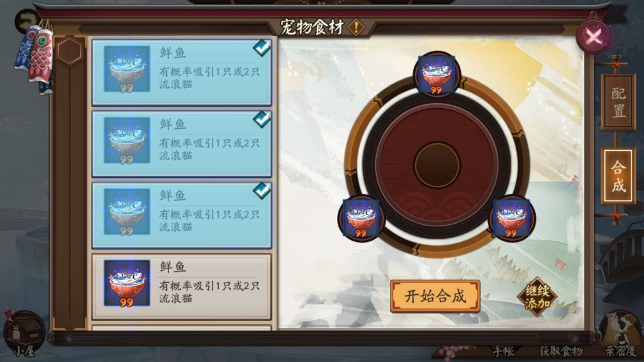Click the back arrow icon
Screen dimensions: 644x362
coord(27,21)
